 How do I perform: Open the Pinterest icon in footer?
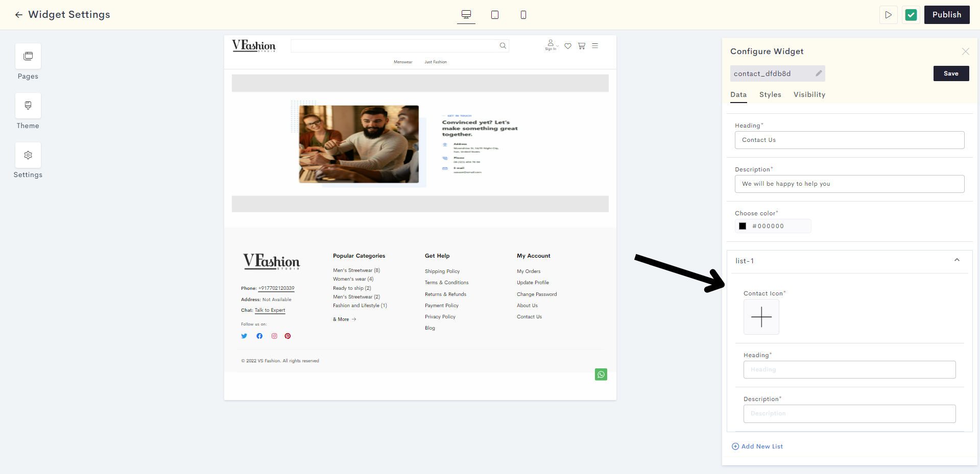click(288, 336)
